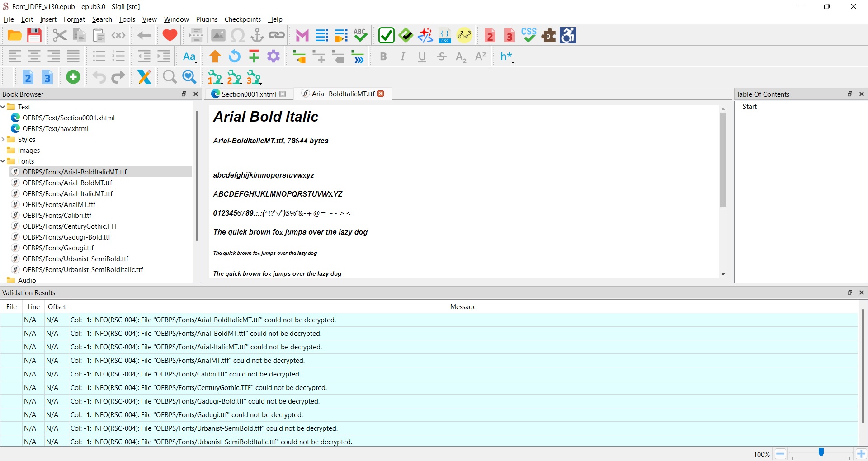Image resolution: width=868 pixels, height=461 pixels.
Task: Apply Subscript formatting icon
Action: 461,56
